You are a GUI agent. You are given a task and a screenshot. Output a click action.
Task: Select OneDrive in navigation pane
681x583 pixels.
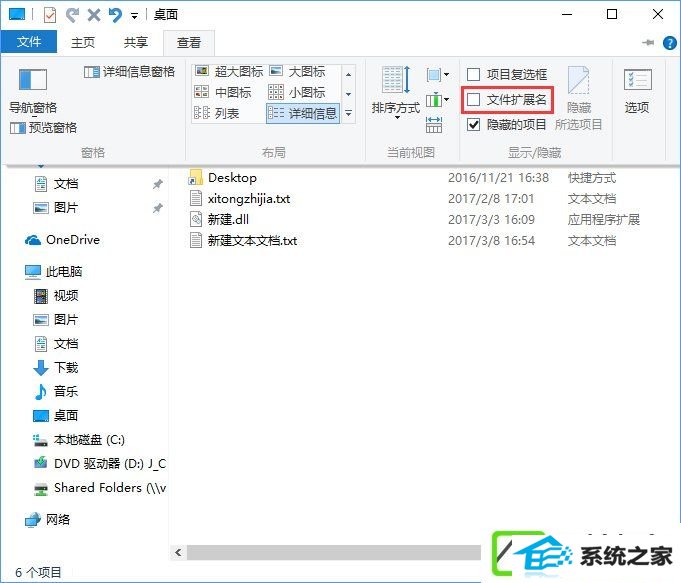pos(63,240)
